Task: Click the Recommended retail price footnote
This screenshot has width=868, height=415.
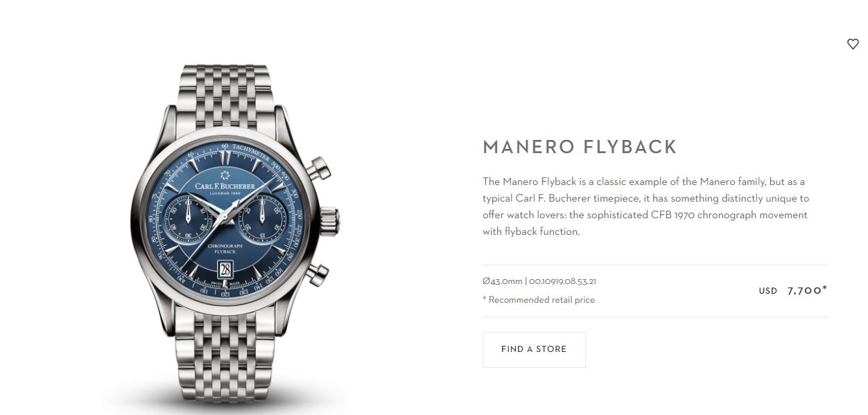Action: (x=539, y=300)
